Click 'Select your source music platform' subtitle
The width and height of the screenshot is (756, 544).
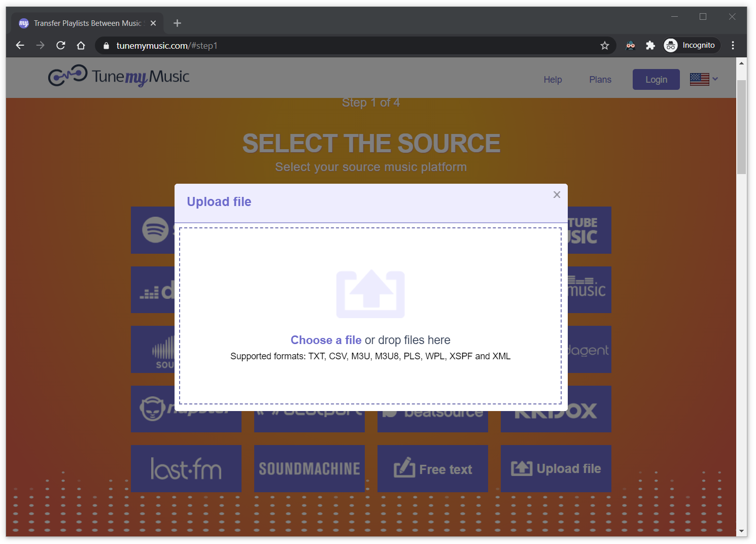click(x=371, y=167)
